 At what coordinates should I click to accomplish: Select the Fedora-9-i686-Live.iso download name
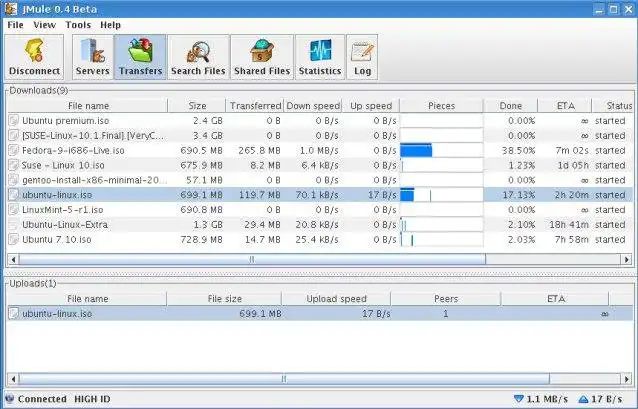coord(73,151)
